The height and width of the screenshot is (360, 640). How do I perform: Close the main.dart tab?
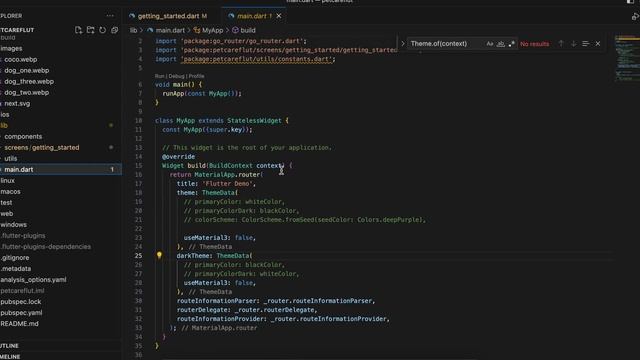point(279,16)
